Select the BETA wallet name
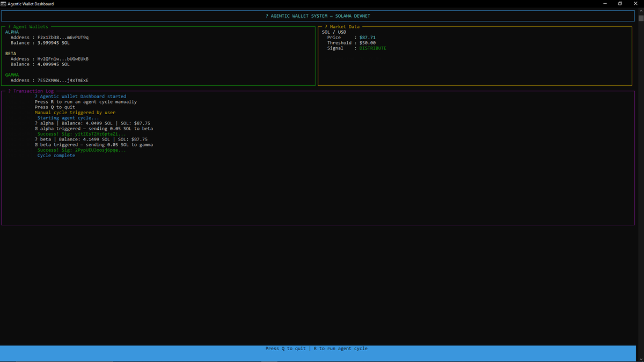The width and height of the screenshot is (644, 362). point(11,54)
